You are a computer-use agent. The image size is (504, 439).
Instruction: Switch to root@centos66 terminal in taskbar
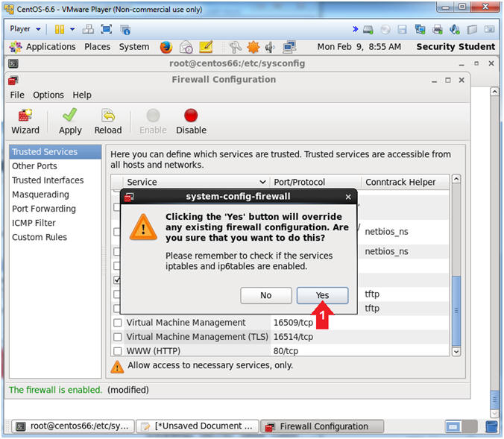pyautogui.click(x=72, y=426)
